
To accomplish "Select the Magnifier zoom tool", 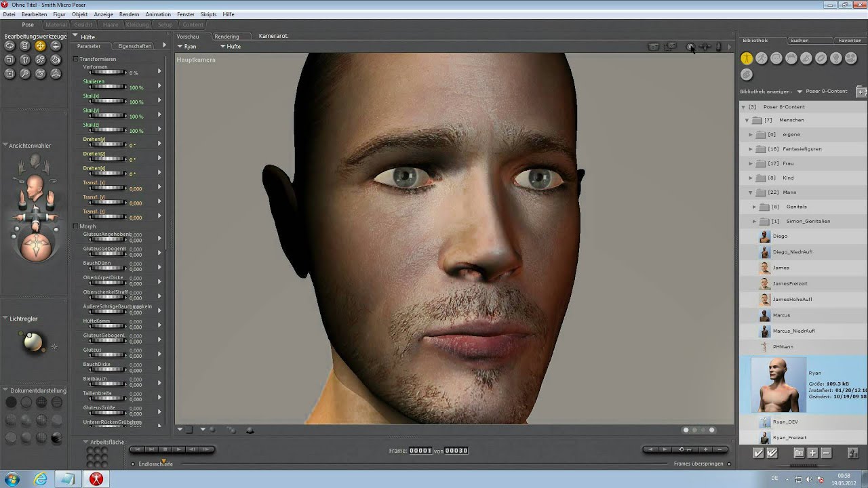I will coord(25,73).
